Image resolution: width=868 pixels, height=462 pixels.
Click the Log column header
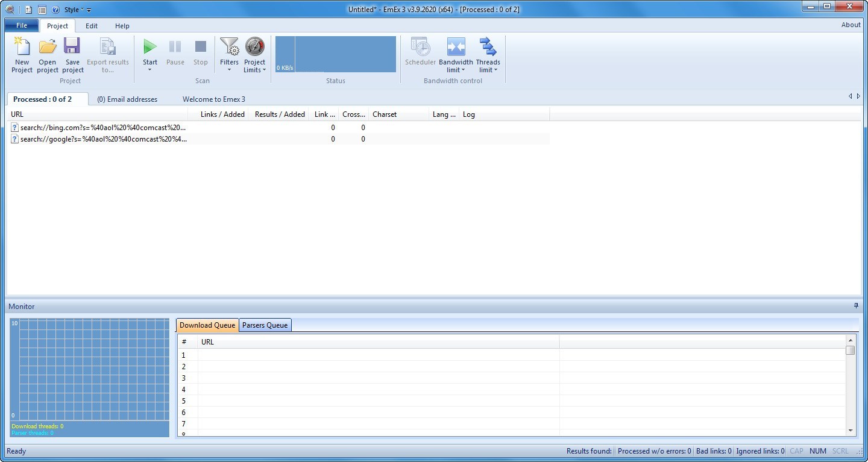tap(504, 114)
